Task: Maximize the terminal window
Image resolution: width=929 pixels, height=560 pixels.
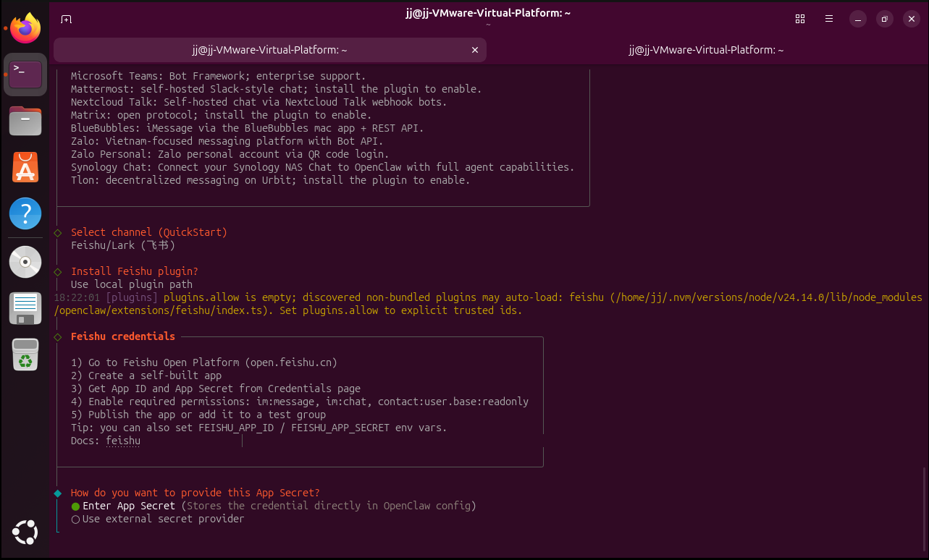Action: coord(884,20)
